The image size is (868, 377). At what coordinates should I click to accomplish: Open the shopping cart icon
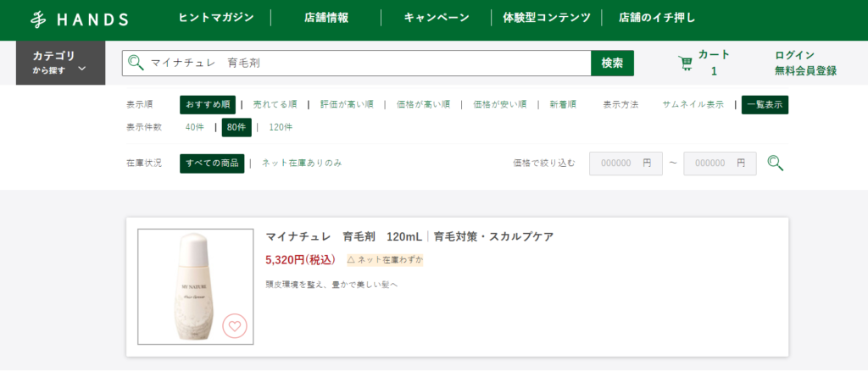coord(685,63)
